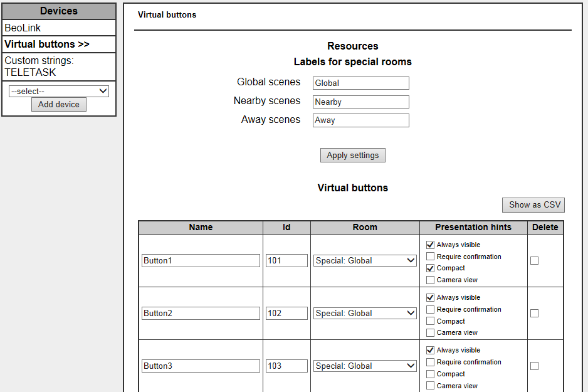Image resolution: width=588 pixels, height=392 pixels.
Task: Open the BeoLink device entry
Action: click(x=23, y=28)
